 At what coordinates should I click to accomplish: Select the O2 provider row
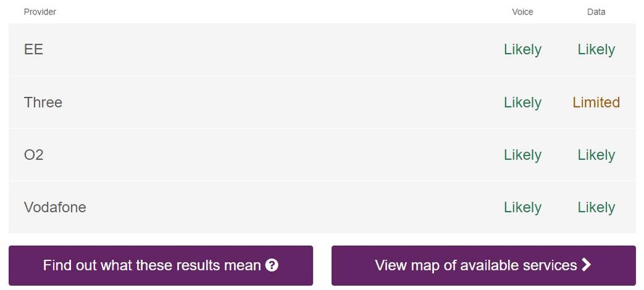point(322,155)
